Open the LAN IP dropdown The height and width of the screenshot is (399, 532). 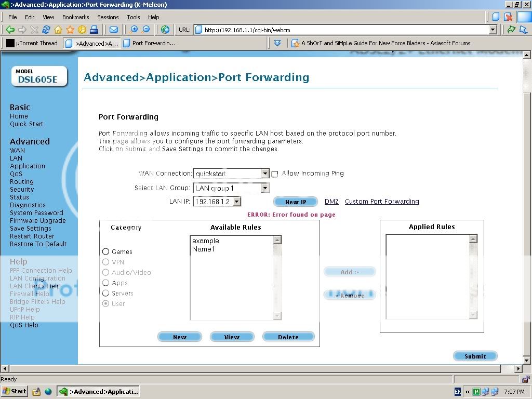pyautogui.click(x=236, y=202)
